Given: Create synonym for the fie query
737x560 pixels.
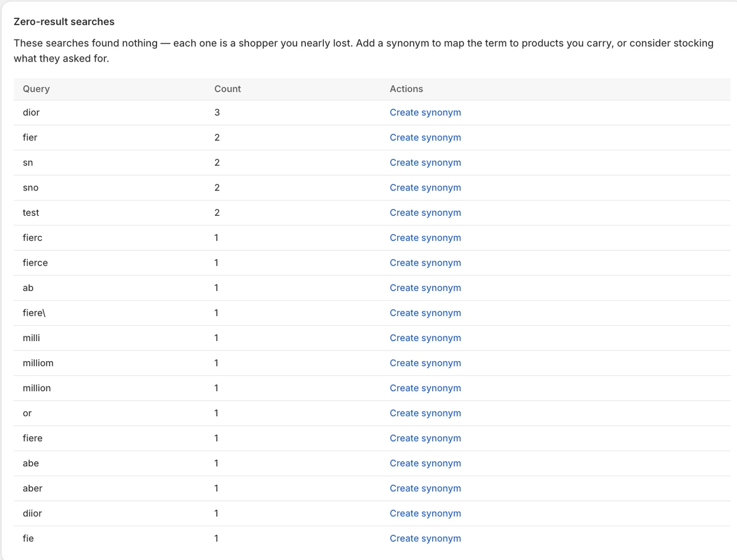Looking at the screenshot, I should pos(425,538).
